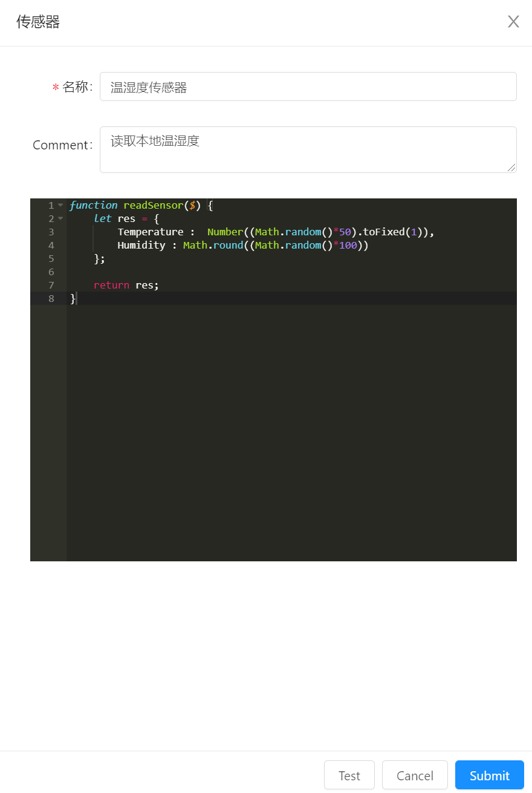Click the 名称 field label
532x793 pixels.
[76, 87]
